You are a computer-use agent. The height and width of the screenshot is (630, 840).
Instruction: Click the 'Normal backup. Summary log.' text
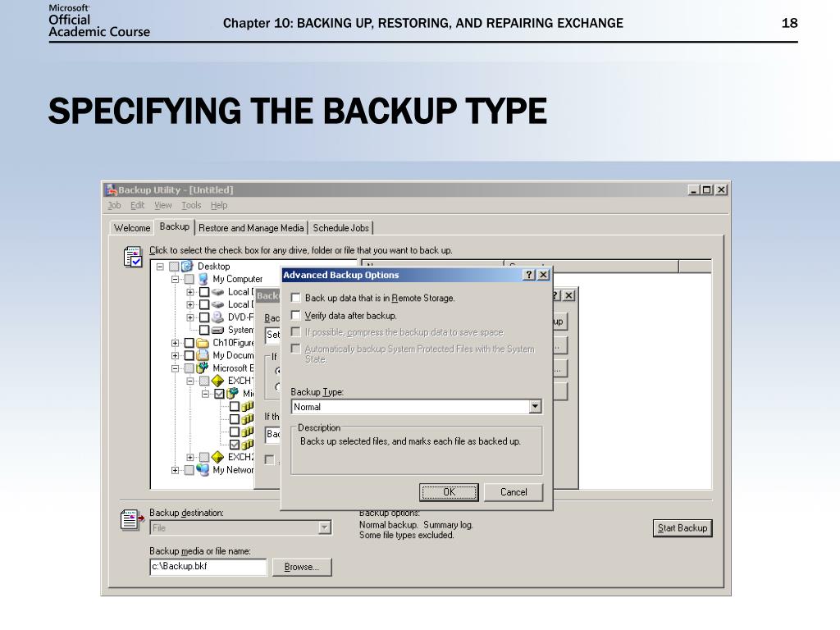coord(416,525)
